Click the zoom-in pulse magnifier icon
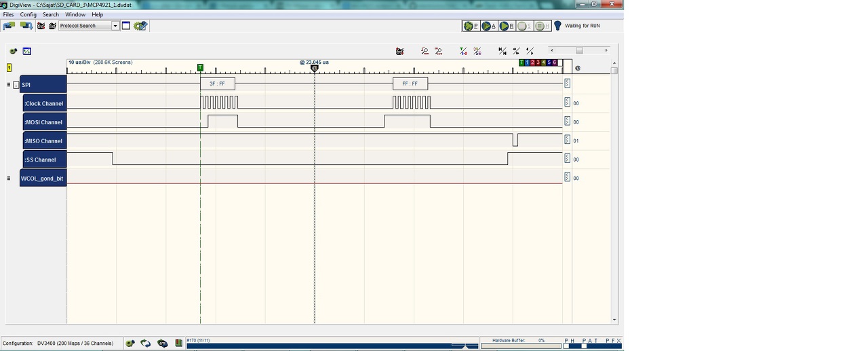Image resolution: width=868 pixels, height=351 pixels. [425, 51]
